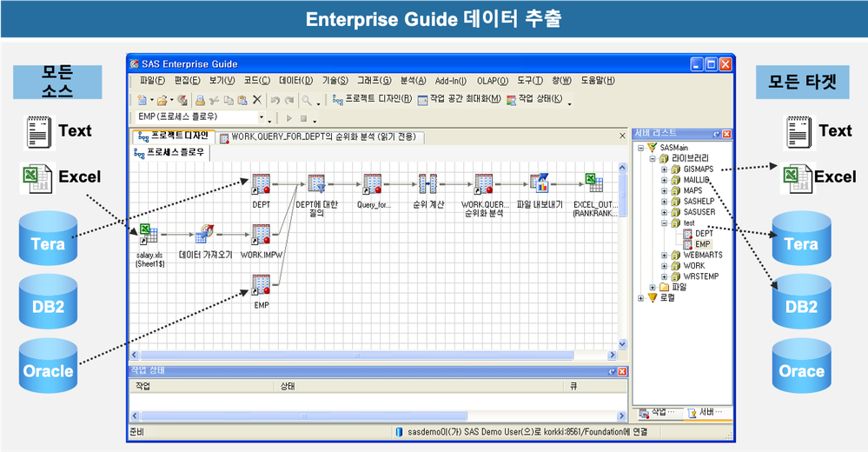This screenshot has width=868, height=452.
Task: Expand the '로컬' server node
Action: coord(641,298)
